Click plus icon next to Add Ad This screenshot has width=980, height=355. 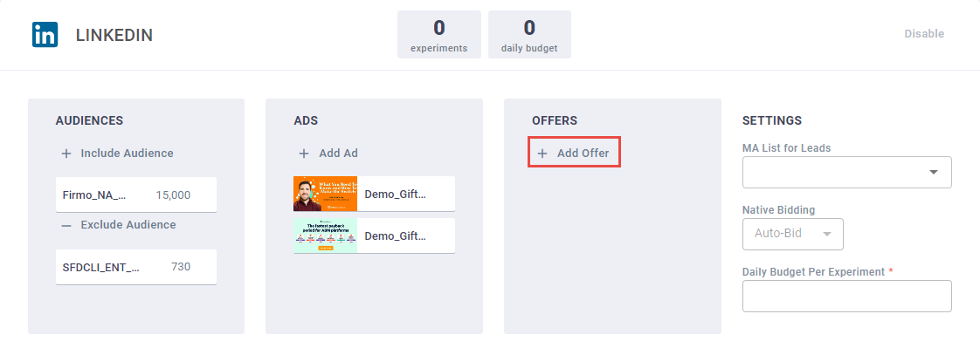(304, 154)
